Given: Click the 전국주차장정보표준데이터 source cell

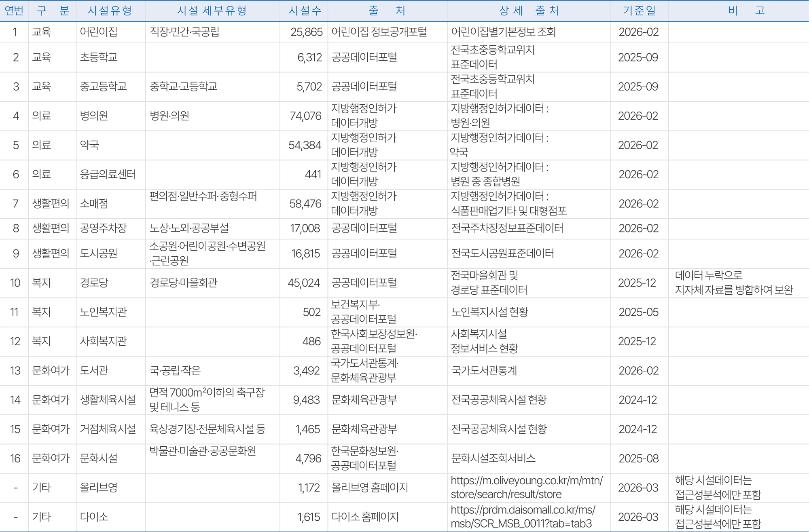Looking at the screenshot, I should (x=507, y=228).
